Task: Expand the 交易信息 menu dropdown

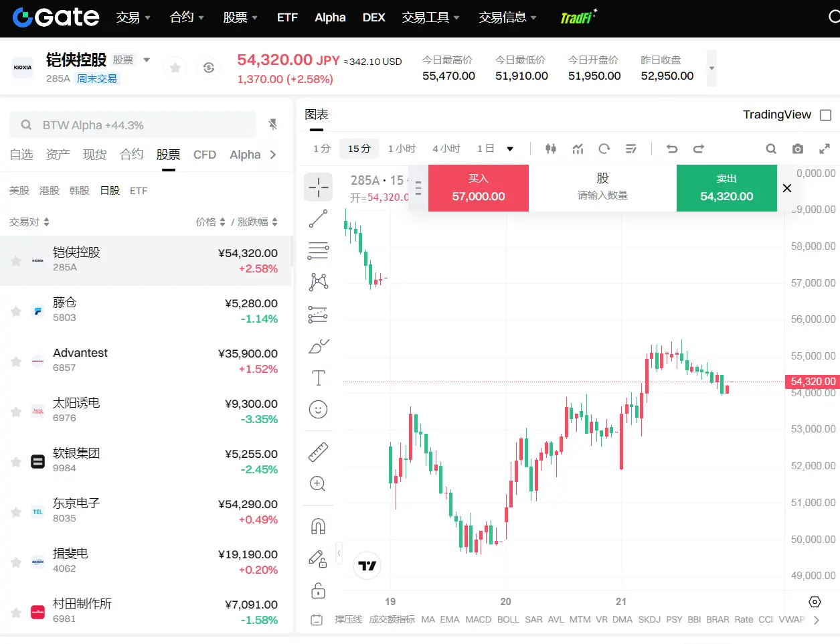Action: pos(507,17)
